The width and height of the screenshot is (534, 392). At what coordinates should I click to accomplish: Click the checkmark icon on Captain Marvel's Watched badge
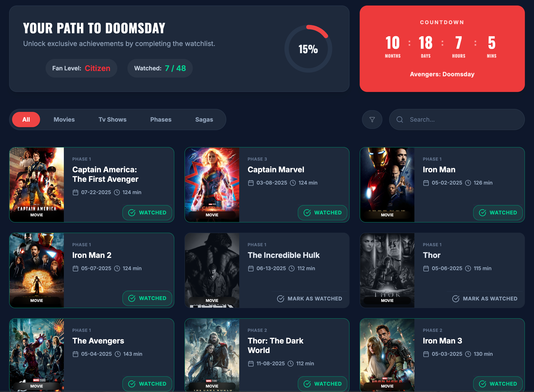[308, 213]
